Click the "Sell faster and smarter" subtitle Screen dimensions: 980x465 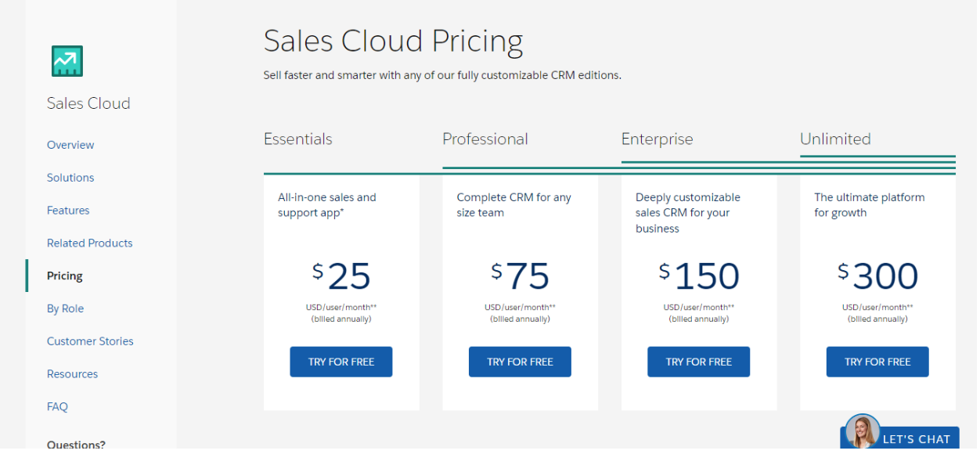coord(442,75)
